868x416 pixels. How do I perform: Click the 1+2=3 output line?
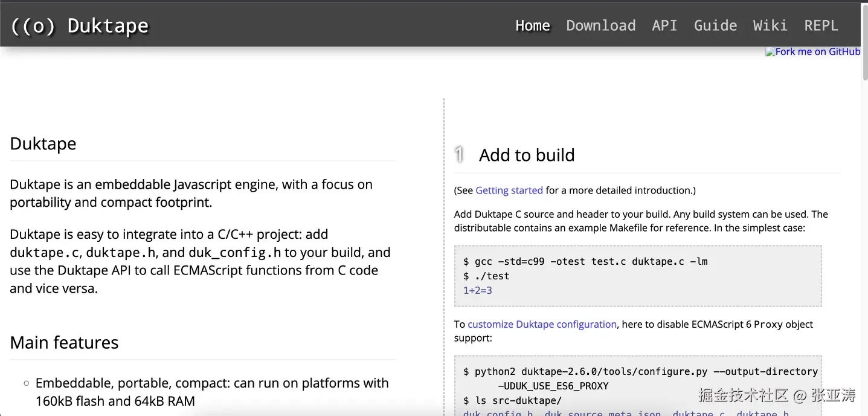tap(477, 291)
